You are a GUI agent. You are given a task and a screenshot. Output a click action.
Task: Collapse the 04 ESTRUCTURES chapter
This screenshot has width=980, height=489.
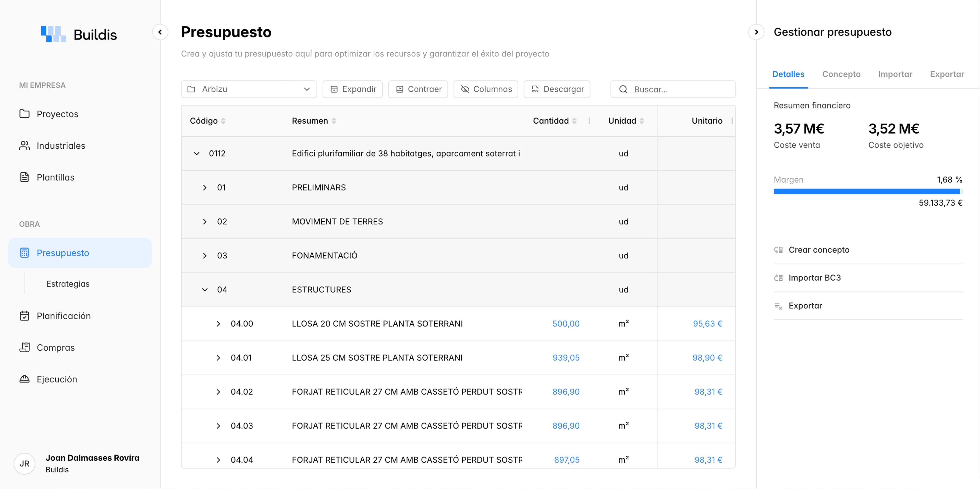(205, 290)
